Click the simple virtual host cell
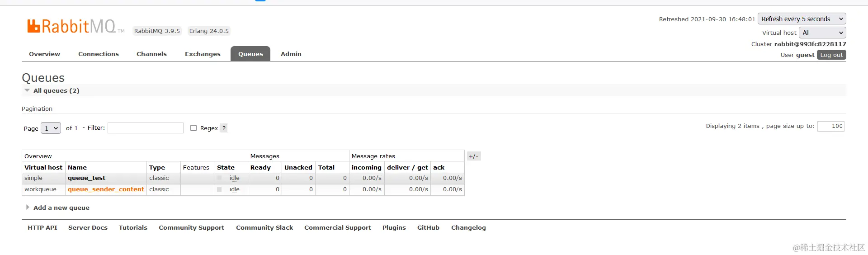Screen dimensions: 868x255 43,178
